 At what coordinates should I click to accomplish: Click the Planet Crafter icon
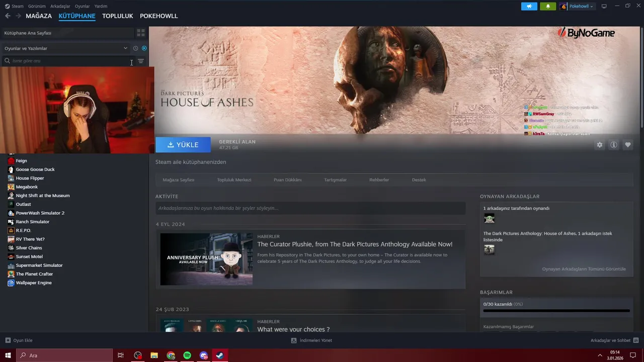(x=11, y=274)
